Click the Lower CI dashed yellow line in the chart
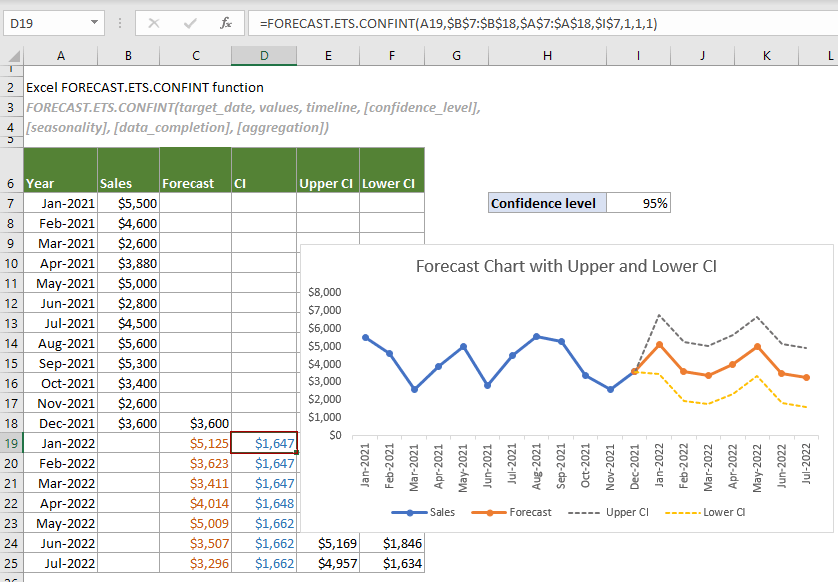 click(700, 400)
